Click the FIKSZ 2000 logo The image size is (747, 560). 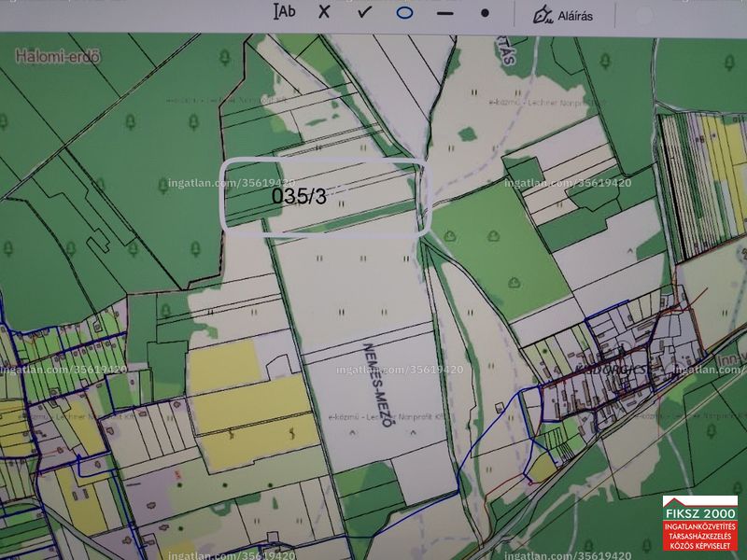point(699,523)
